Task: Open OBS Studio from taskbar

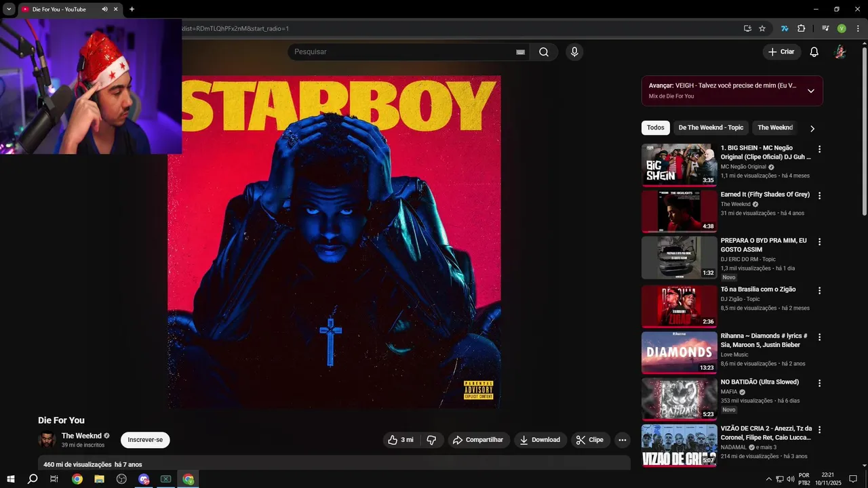Action: pos(121,479)
